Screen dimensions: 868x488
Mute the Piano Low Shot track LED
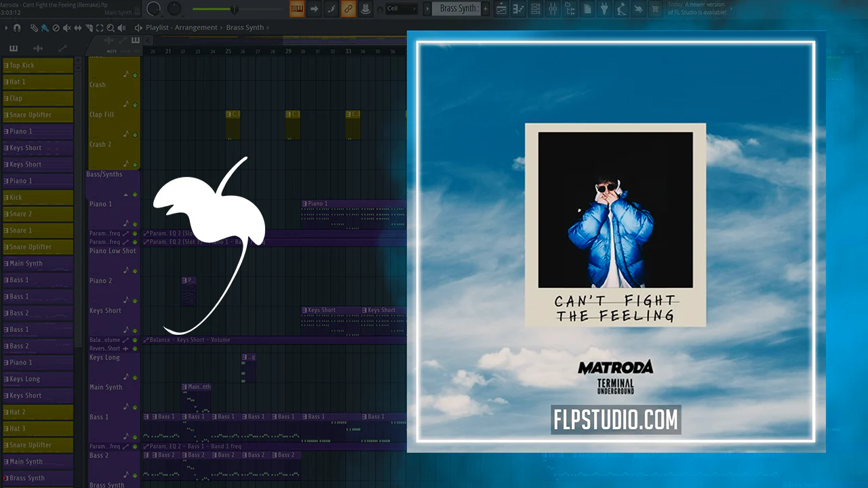(135, 270)
